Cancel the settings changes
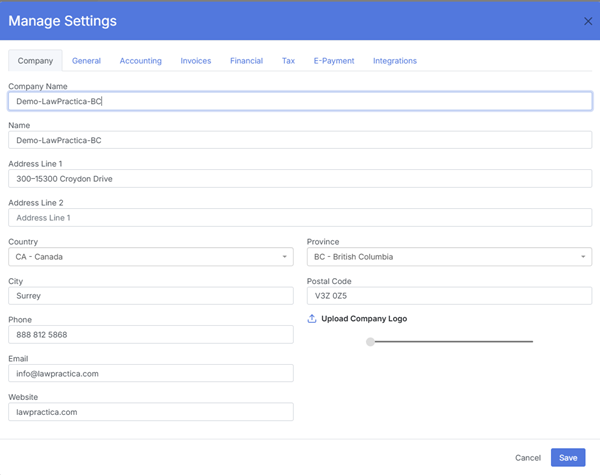Viewport: 600px width, 475px height. pos(528,458)
